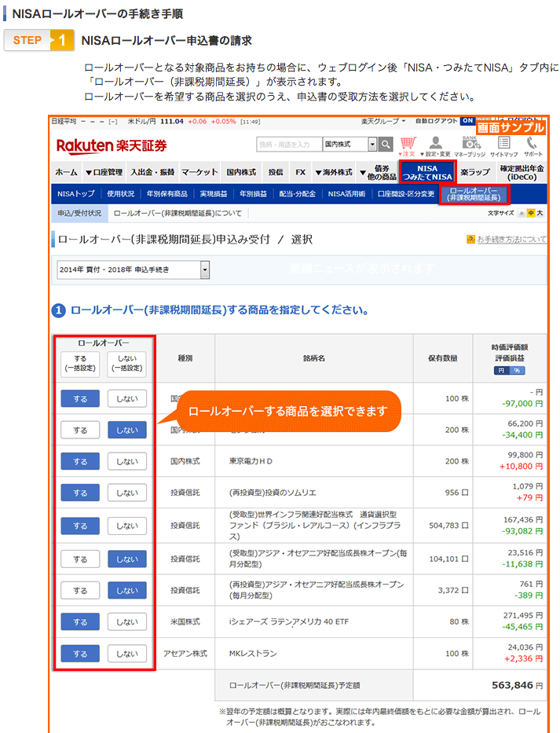Choose しない for 東京電力HD

126,461
